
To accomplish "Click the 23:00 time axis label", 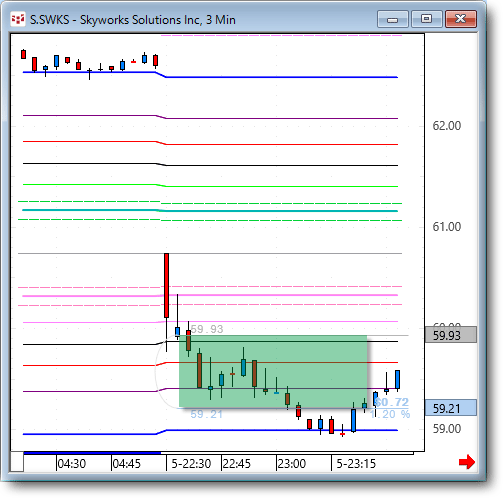I will (x=292, y=463).
